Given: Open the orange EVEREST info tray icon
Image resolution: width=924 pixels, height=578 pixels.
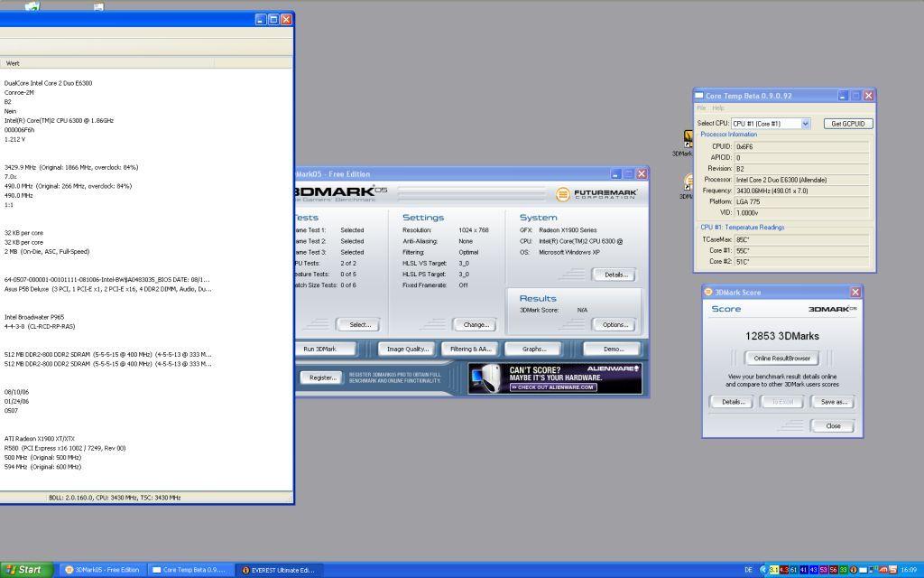Looking at the screenshot, I should [854, 570].
